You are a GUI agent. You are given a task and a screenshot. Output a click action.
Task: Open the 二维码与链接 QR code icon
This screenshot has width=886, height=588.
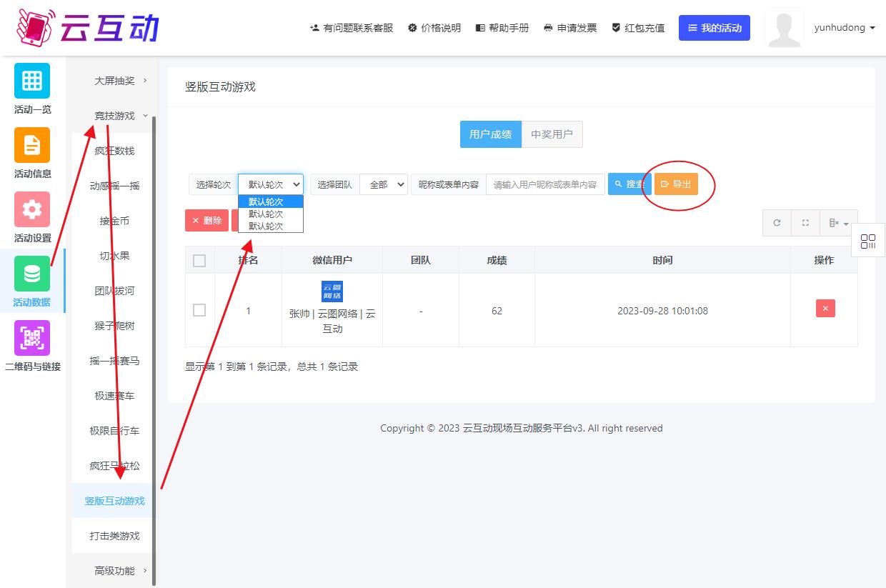click(x=32, y=338)
